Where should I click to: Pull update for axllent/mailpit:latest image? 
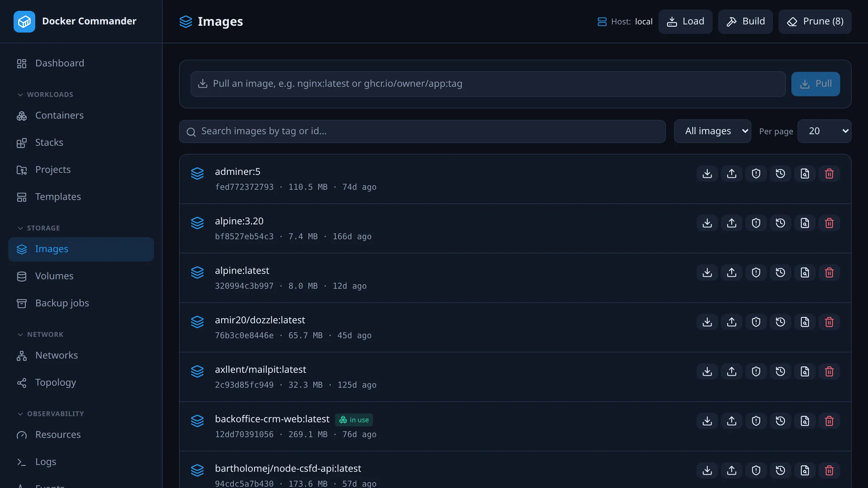[707, 372]
